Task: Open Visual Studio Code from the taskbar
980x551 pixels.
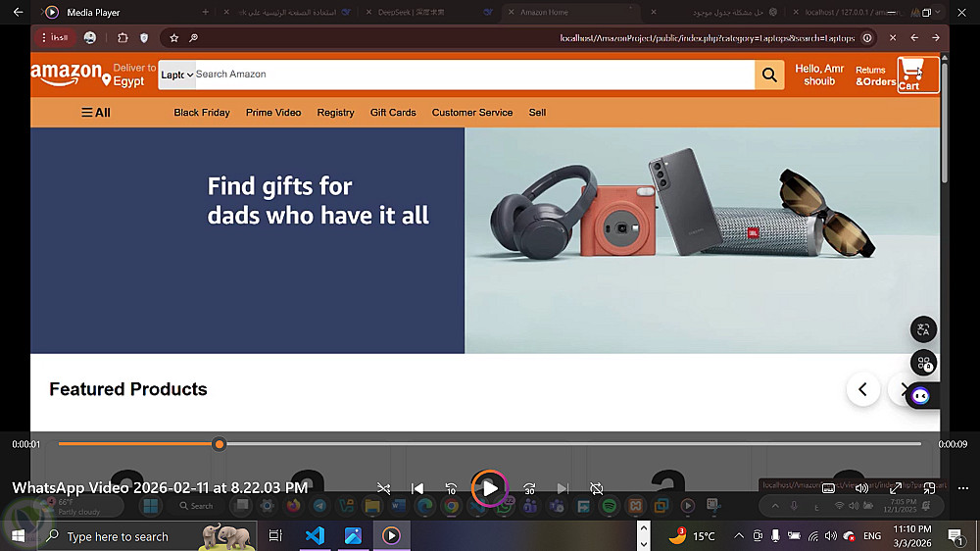Action: point(315,536)
